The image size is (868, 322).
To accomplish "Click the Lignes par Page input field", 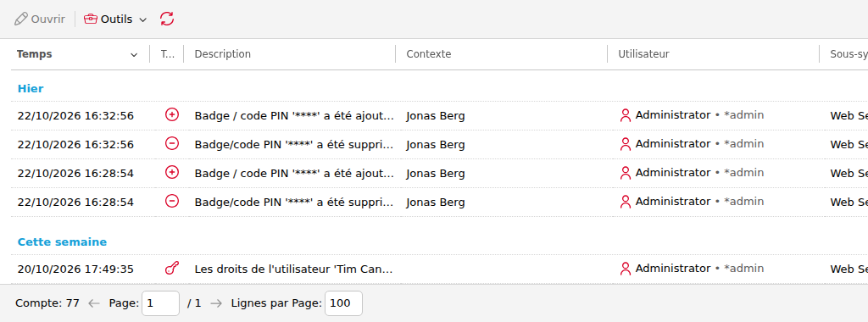I will 344,303.
